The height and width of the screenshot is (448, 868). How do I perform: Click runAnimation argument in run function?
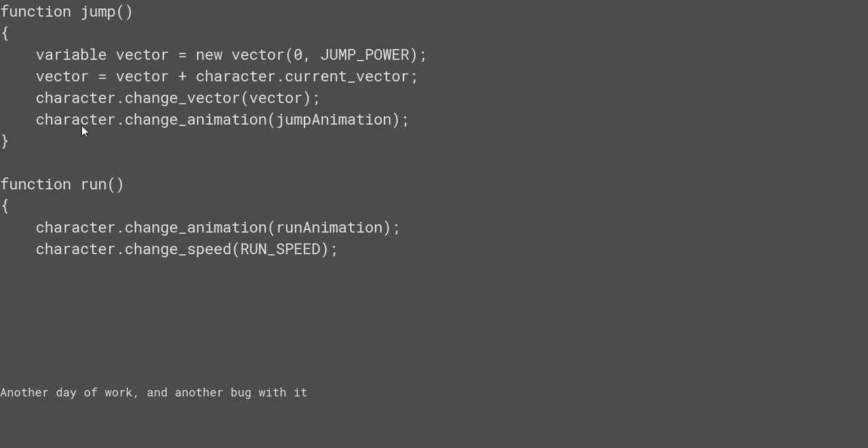tap(330, 228)
